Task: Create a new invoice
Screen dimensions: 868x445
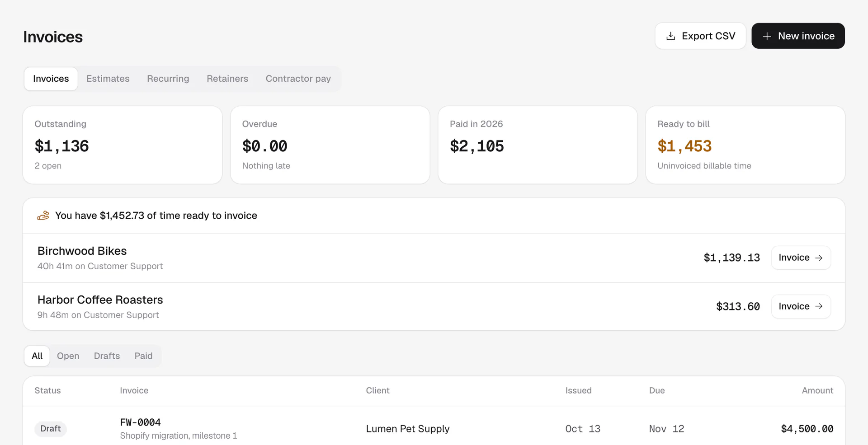Action: point(798,36)
